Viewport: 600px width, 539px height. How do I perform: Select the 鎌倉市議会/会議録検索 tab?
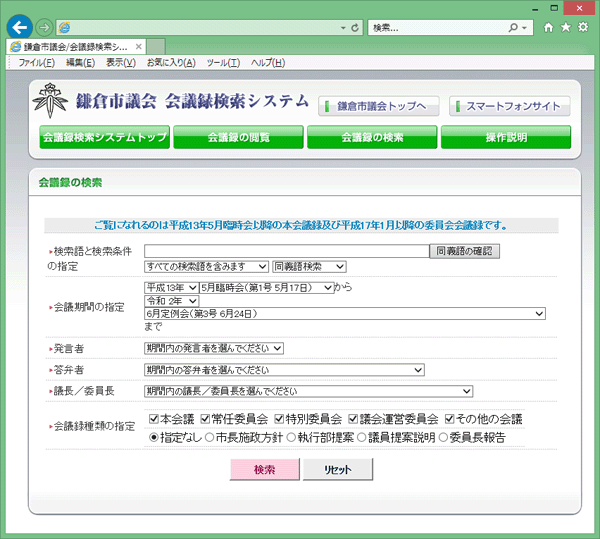[76, 47]
